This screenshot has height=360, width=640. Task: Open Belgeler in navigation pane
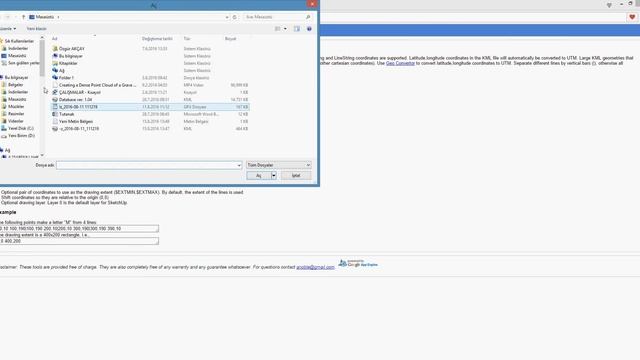[x=16, y=85]
